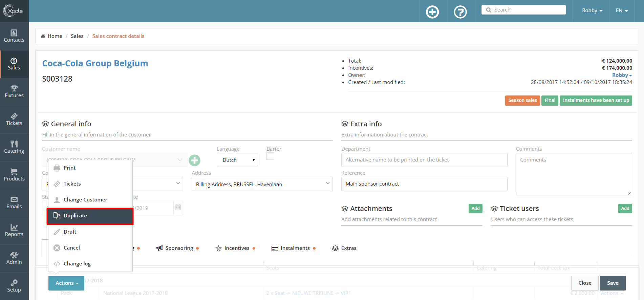The image size is (644, 300).
Task: Click the incentives amount € 174,000.00
Action: tap(617, 68)
